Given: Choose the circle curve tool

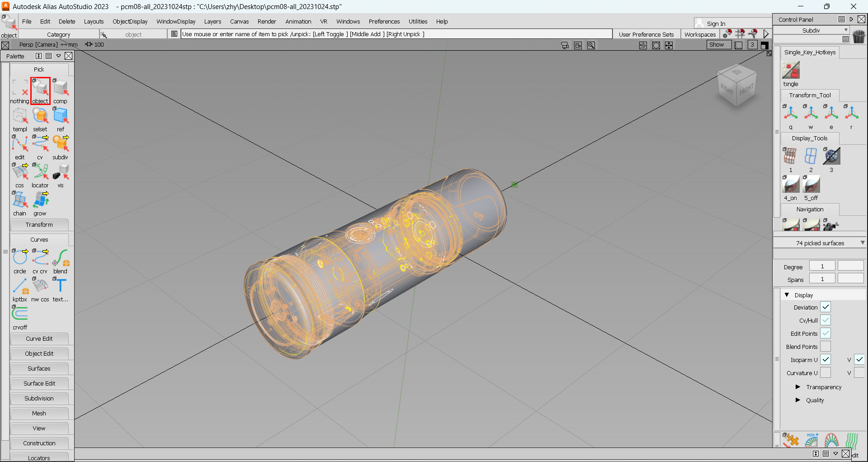Looking at the screenshot, I should coord(19,258).
